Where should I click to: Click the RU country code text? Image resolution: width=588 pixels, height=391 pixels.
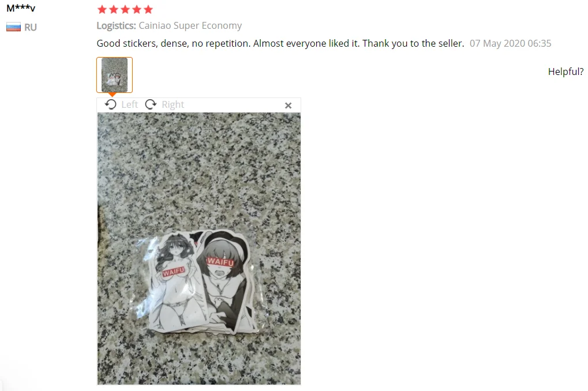pyautogui.click(x=31, y=27)
